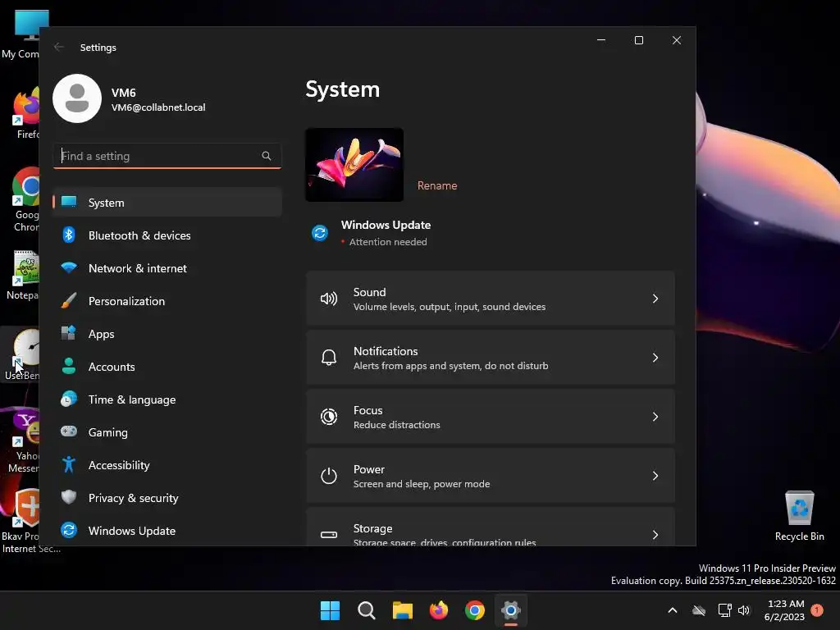Screen dimensions: 840x630
Task: Select Apps in the sidebar
Action: [x=167, y=334]
